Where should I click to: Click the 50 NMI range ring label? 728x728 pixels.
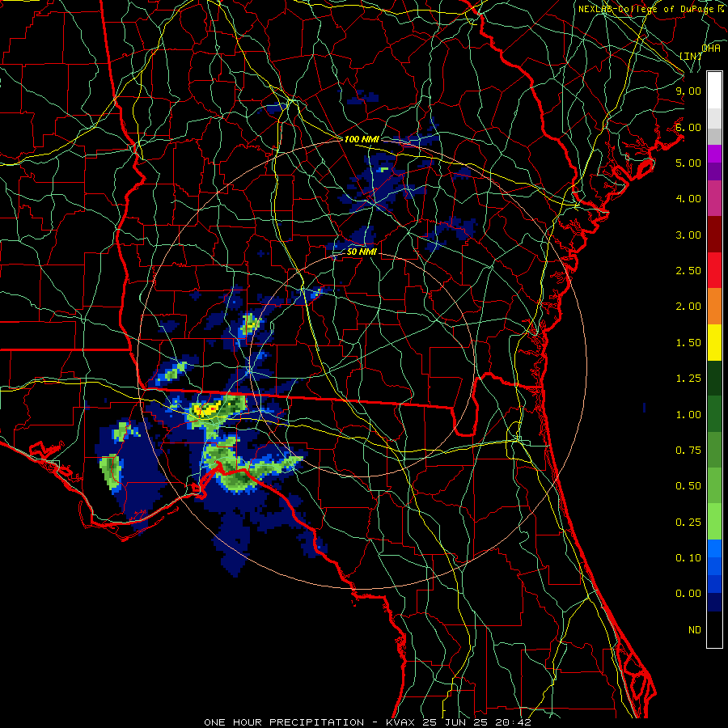tap(362, 252)
